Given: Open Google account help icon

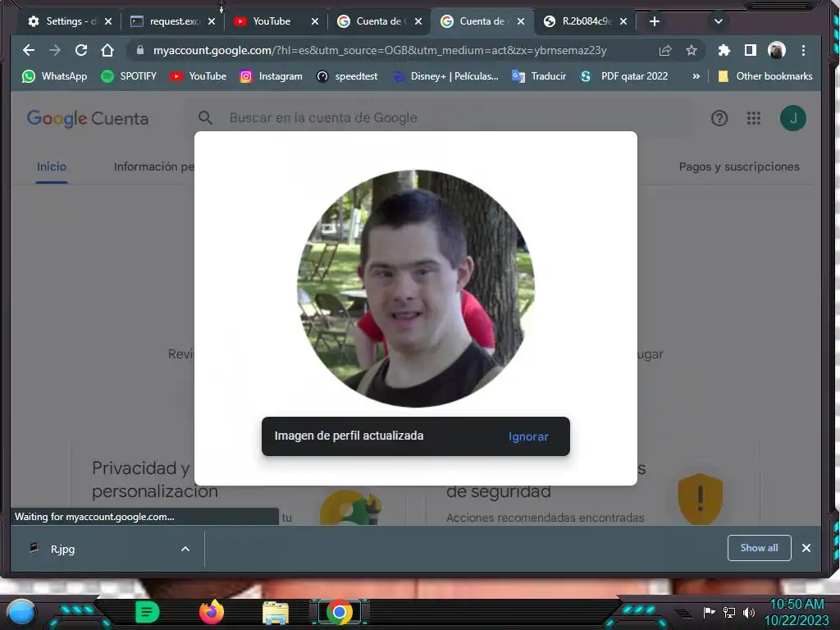Looking at the screenshot, I should tap(719, 118).
